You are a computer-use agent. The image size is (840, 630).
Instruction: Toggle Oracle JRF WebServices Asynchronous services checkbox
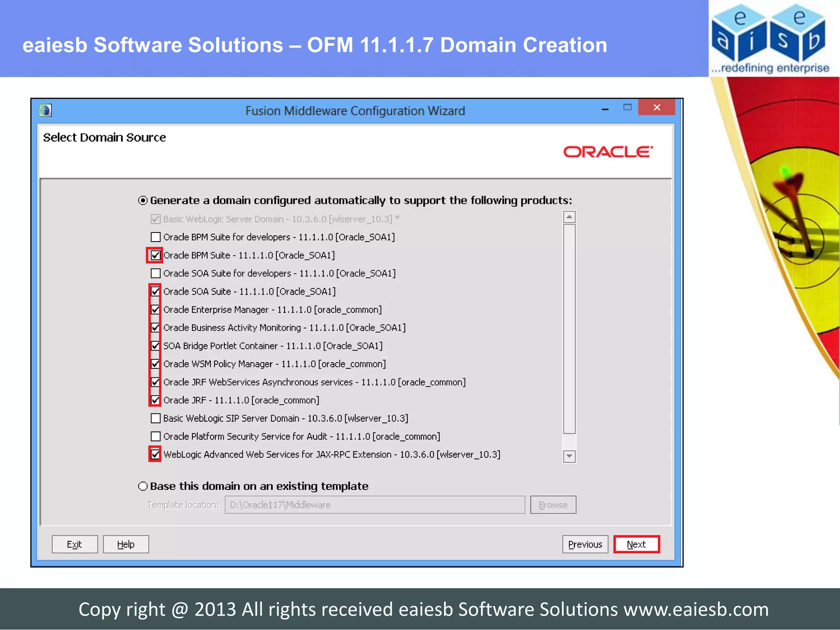[155, 382]
